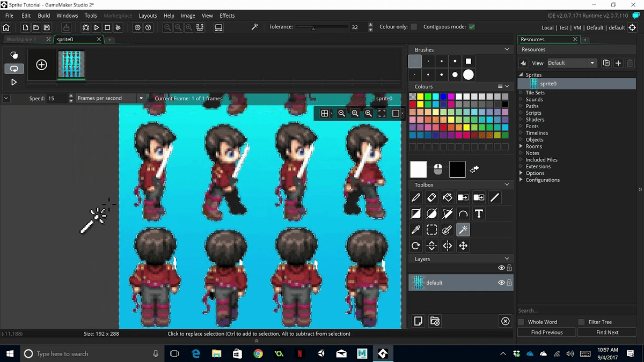Click the Clean broom icon
This screenshot has width=644, height=362.
[x=118, y=27]
